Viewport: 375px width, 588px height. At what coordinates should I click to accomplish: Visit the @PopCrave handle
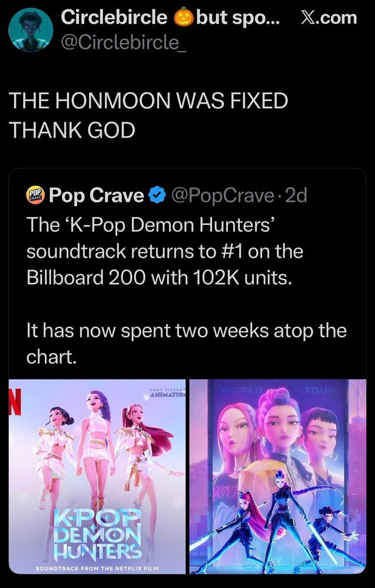pos(223,195)
